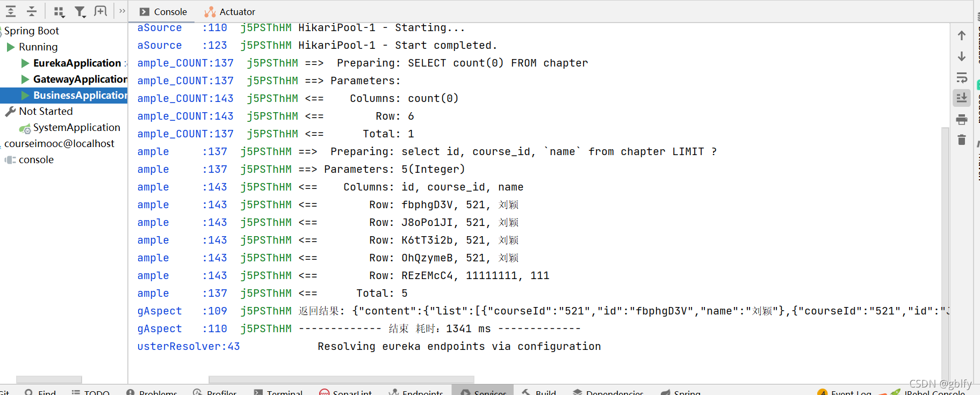Click the Scroll Up arrow icon
The height and width of the screenshot is (395, 980).
tap(962, 35)
